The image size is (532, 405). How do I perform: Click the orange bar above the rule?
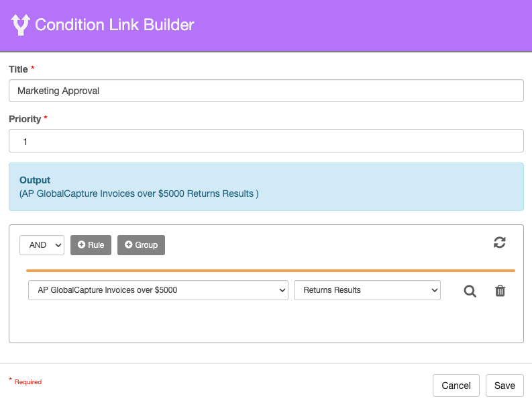tap(270, 271)
